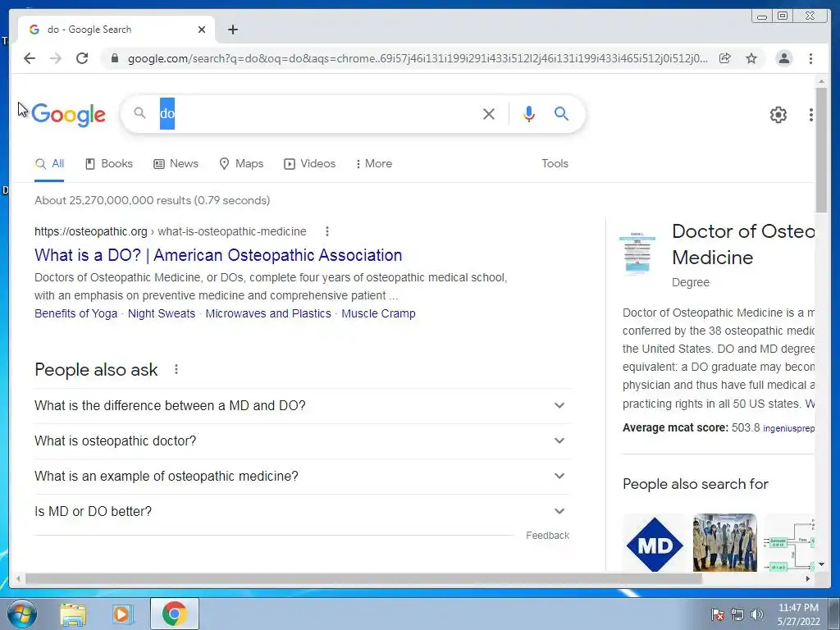Screen dimensions: 840x630
Task: Clear the search box with the X
Action: 489,113
